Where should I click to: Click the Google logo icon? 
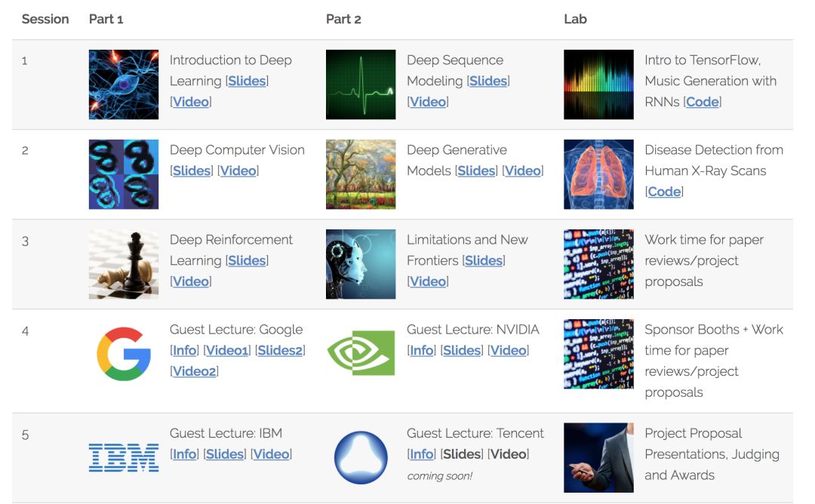pos(124,353)
